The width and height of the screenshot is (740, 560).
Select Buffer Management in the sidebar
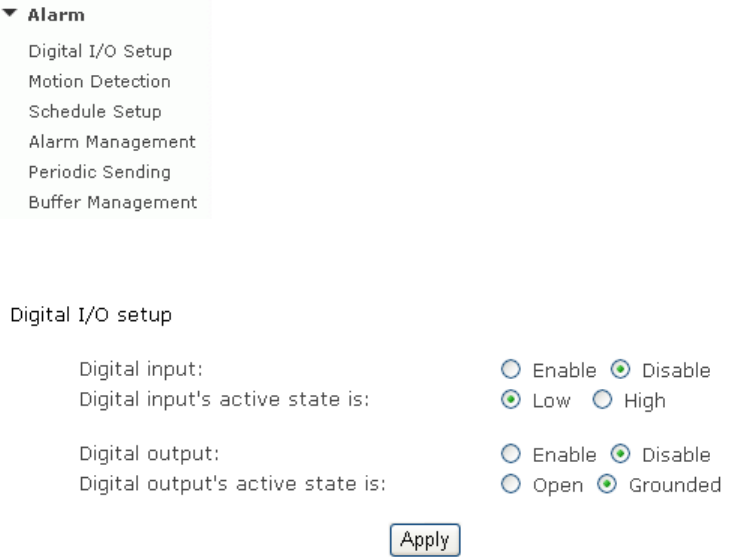click(113, 202)
